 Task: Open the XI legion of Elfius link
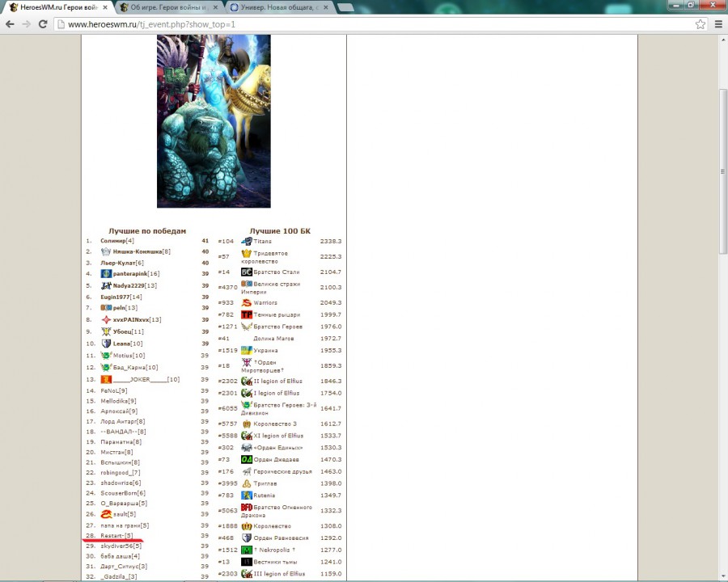click(x=278, y=436)
